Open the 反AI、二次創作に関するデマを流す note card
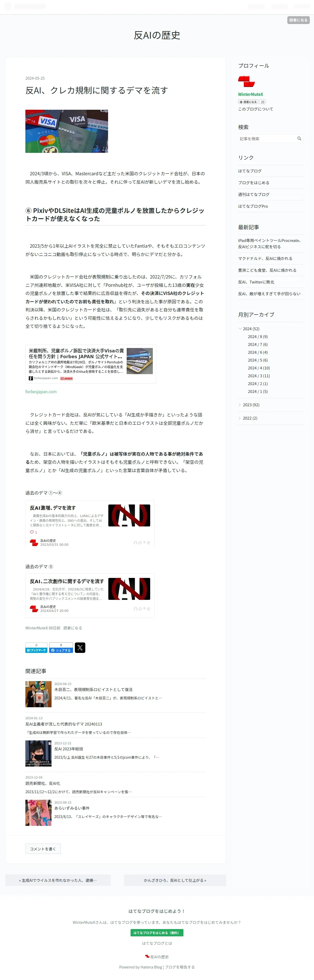This screenshot has height=980, width=314. click(x=90, y=595)
